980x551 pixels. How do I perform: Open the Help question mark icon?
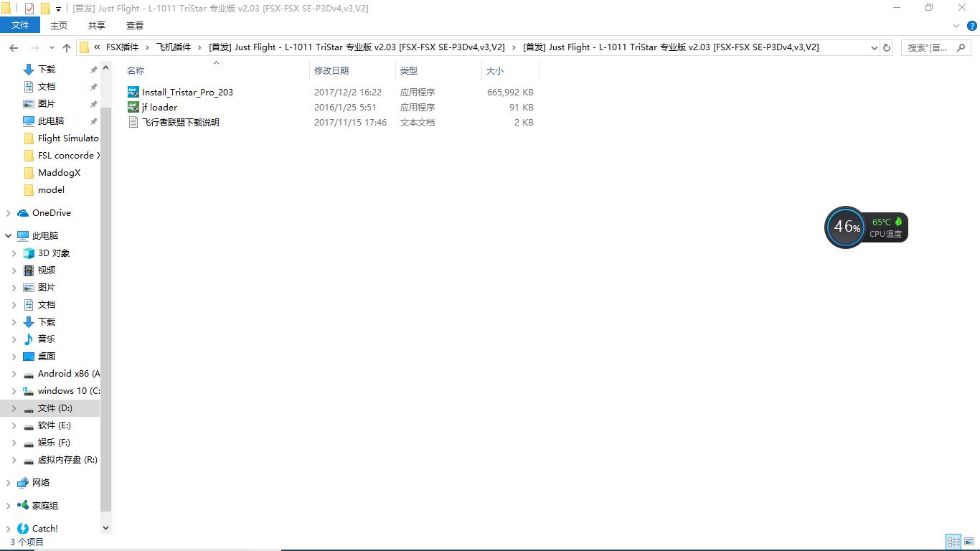[972, 26]
